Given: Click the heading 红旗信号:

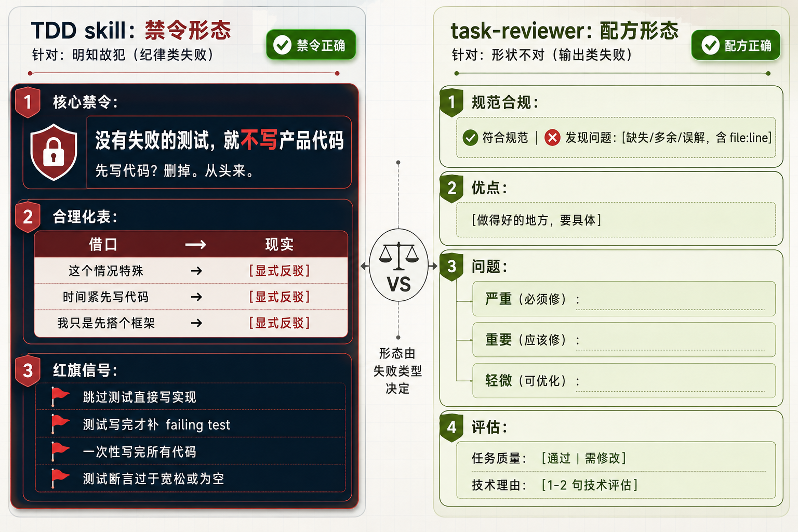Looking at the screenshot, I should coord(86,370).
